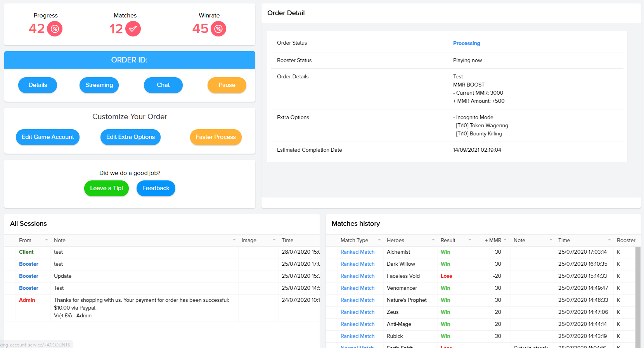644x348 pixels.
Task: Expand the Match Type column dropdown
Action: (x=379, y=240)
